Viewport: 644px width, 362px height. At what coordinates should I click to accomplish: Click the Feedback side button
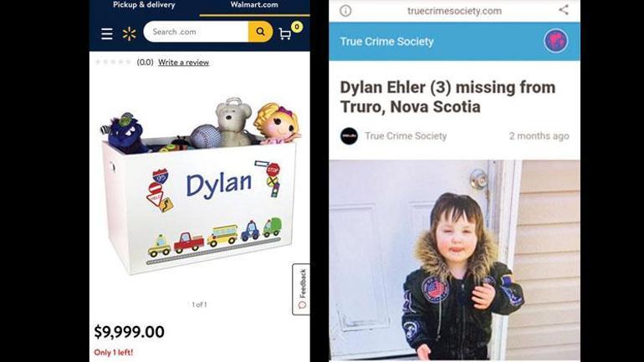click(x=301, y=289)
